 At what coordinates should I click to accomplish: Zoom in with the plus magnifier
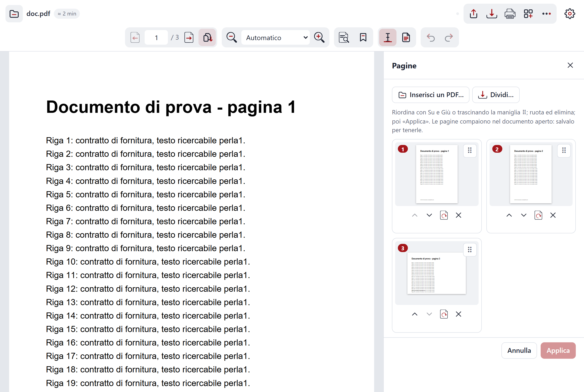[319, 38]
